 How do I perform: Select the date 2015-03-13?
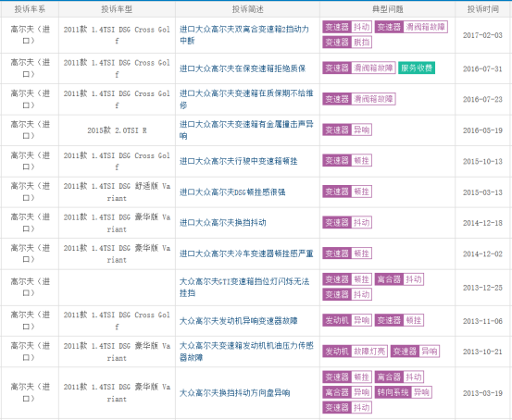482,192
